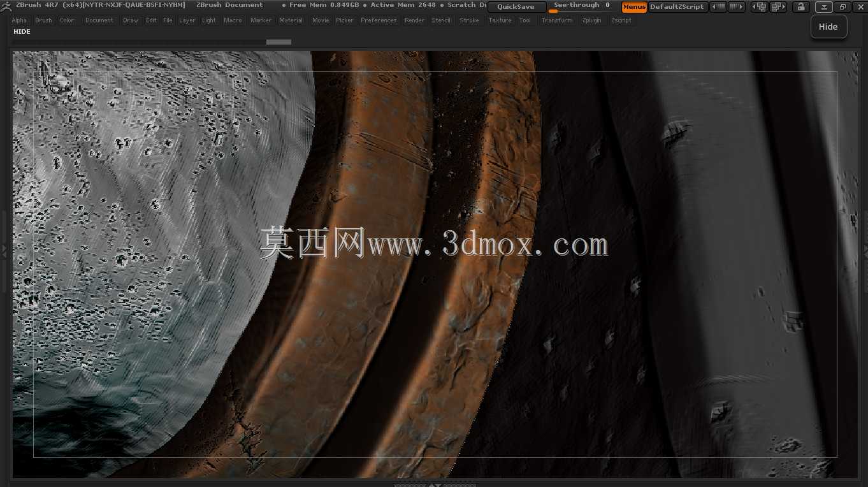Image resolution: width=868 pixels, height=487 pixels.
Task: Open the Draw menu
Action: click(131, 20)
